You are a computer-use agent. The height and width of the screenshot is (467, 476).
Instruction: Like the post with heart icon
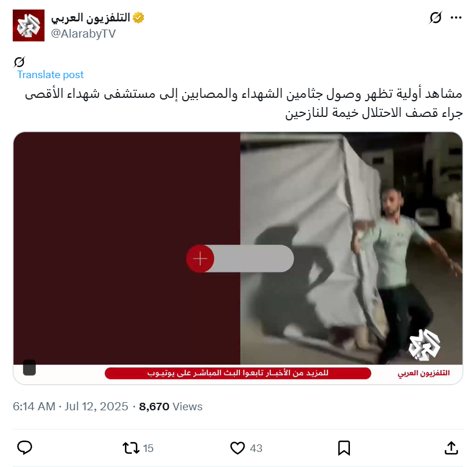(237, 448)
